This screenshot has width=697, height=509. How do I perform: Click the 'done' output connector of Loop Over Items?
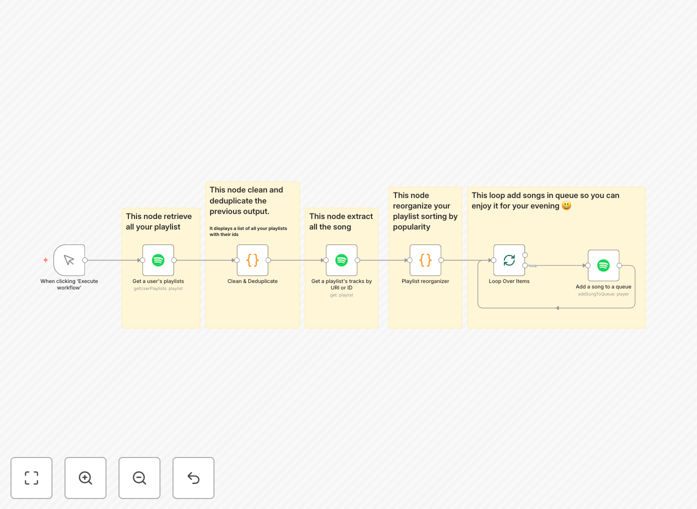click(525, 255)
